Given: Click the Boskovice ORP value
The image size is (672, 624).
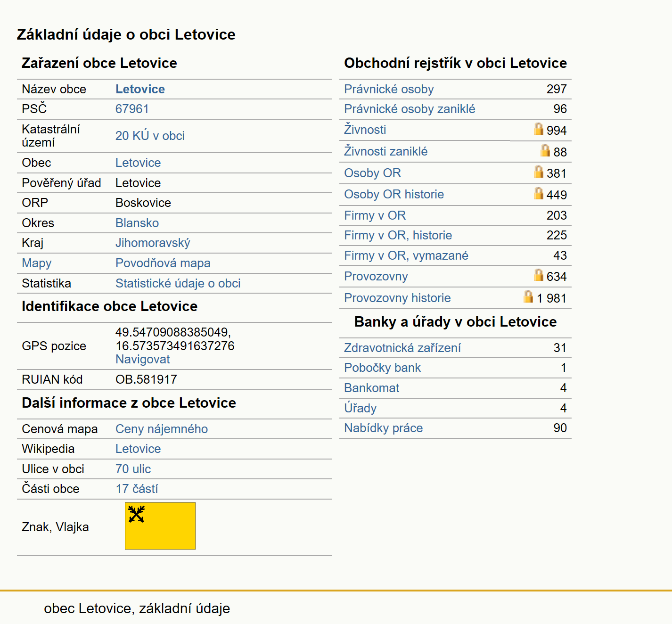Looking at the screenshot, I should [143, 203].
